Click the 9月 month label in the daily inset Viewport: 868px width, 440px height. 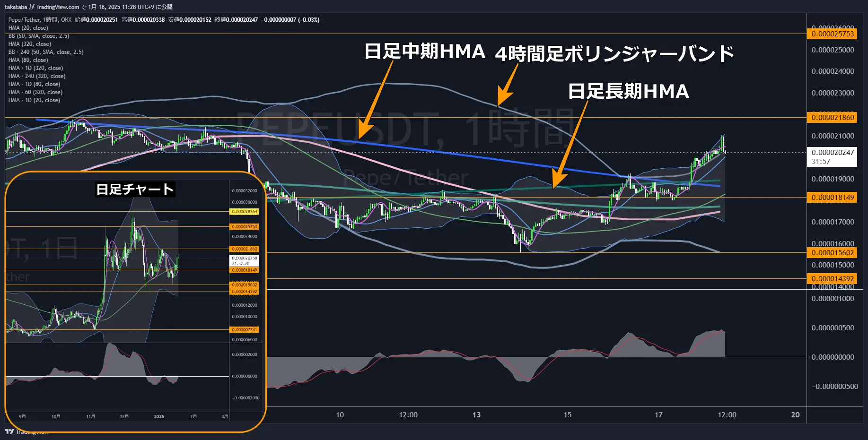click(x=22, y=416)
